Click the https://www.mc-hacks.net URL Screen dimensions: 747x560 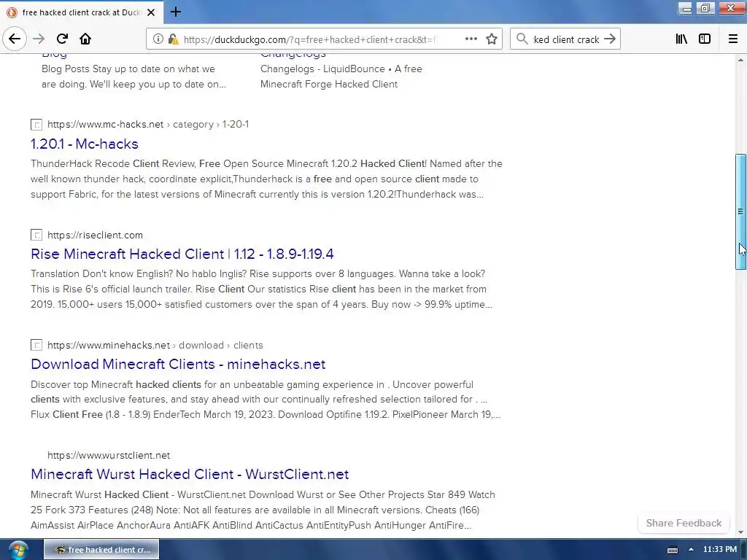[105, 124]
